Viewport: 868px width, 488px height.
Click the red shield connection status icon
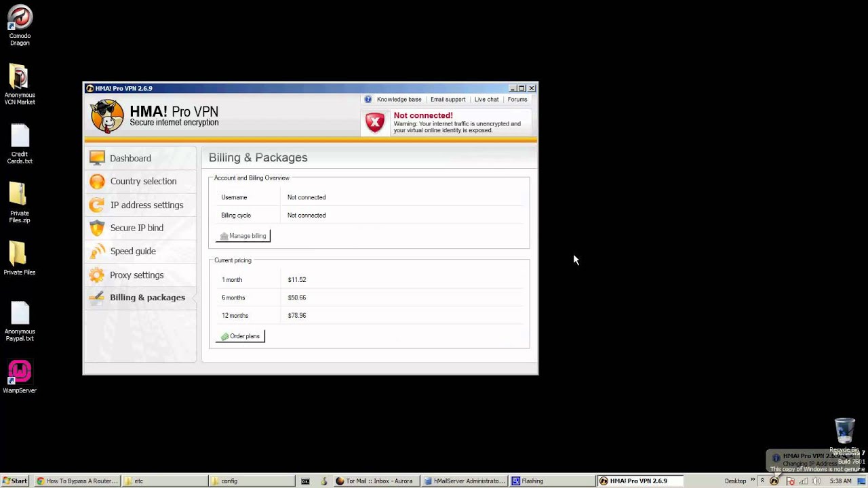(375, 122)
